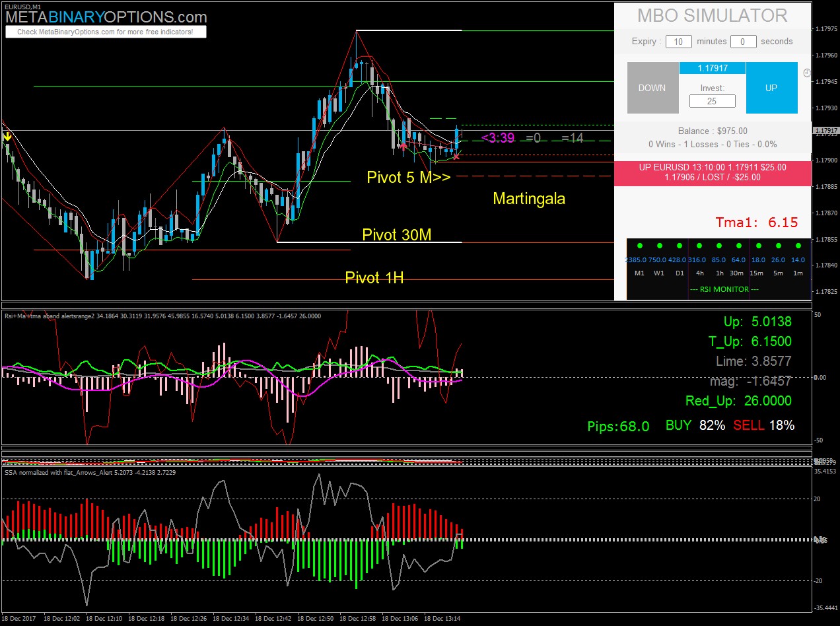Image resolution: width=840 pixels, height=626 pixels.
Task: Click the D1 timeframe label in RSI monitor
Action: tap(680, 273)
